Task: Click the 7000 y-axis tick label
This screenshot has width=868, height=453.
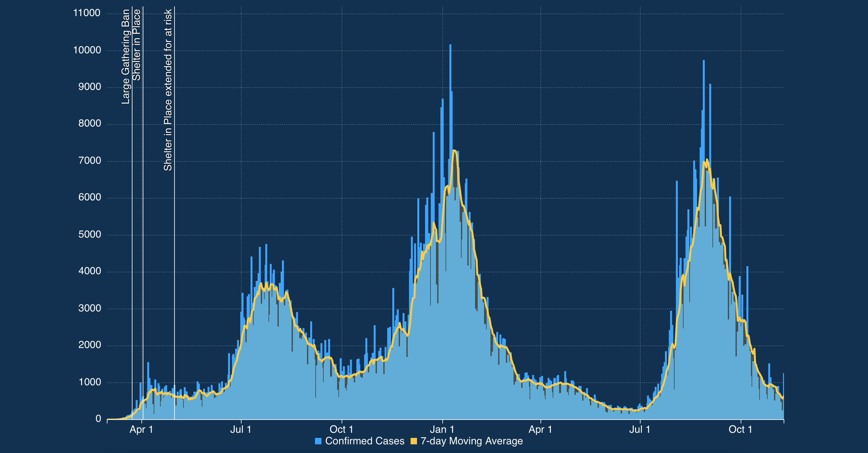Action: tap(89, 161)
